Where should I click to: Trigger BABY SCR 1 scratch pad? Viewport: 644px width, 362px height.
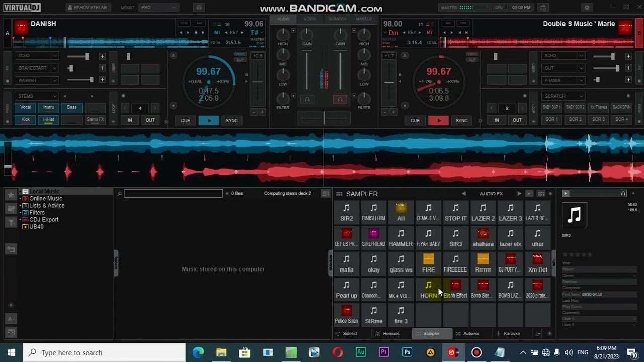pos(551,107)
